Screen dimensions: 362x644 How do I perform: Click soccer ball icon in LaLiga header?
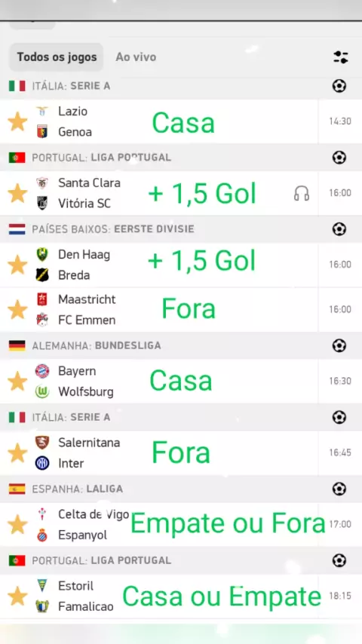(x=339, y=489)
